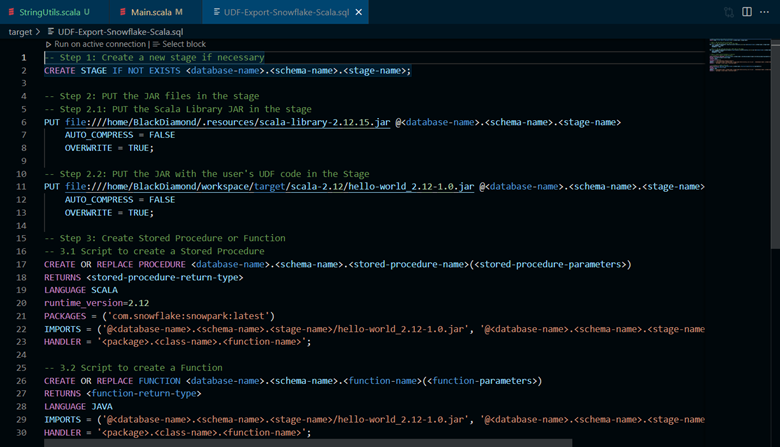Click 'Step 3: Create Stored Procedure or Function' comment
780x447 pixels.
click(x=165, y=238)
